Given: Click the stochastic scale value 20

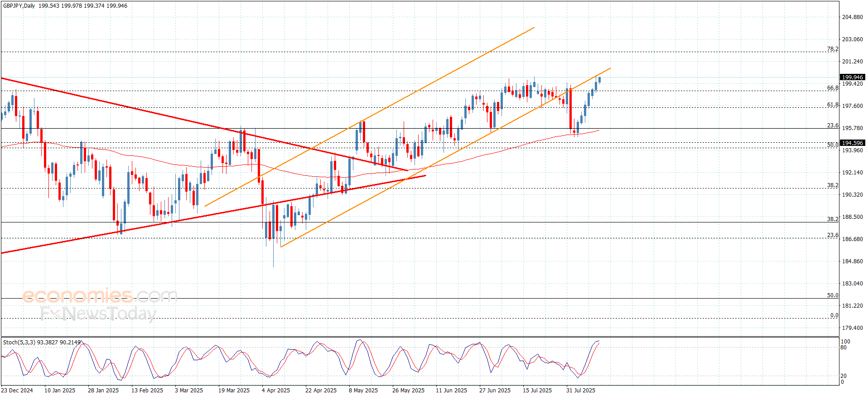Looking at the screenshot, I should (x=844, y=376).
